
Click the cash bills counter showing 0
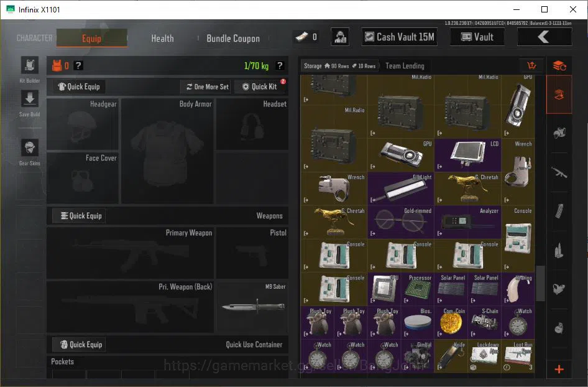(306, 37)
